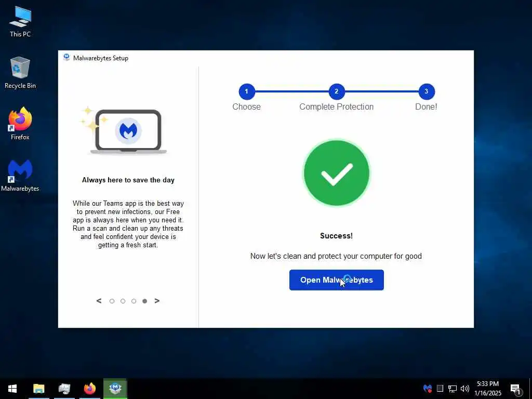Image resolution: width=532 pixels, height=399 pixels.
Task: Click the tray icon beside Malwarebytes
Action: (440, 389)
